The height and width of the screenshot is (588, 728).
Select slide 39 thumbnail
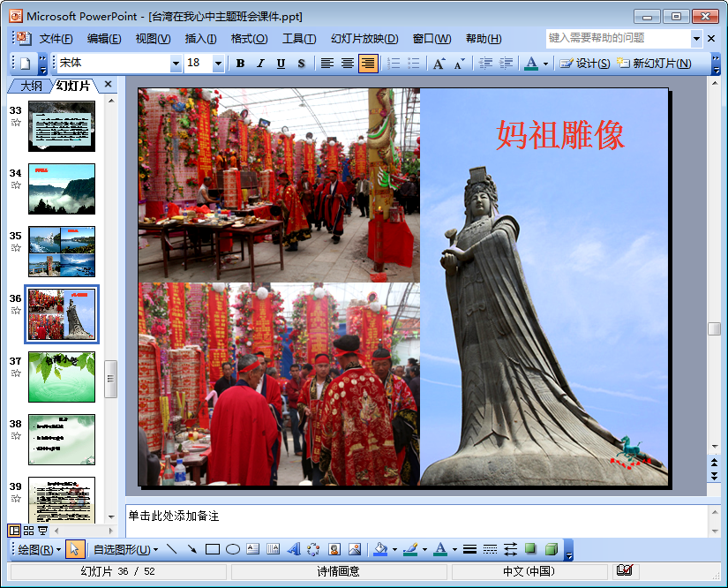[62, 501]
